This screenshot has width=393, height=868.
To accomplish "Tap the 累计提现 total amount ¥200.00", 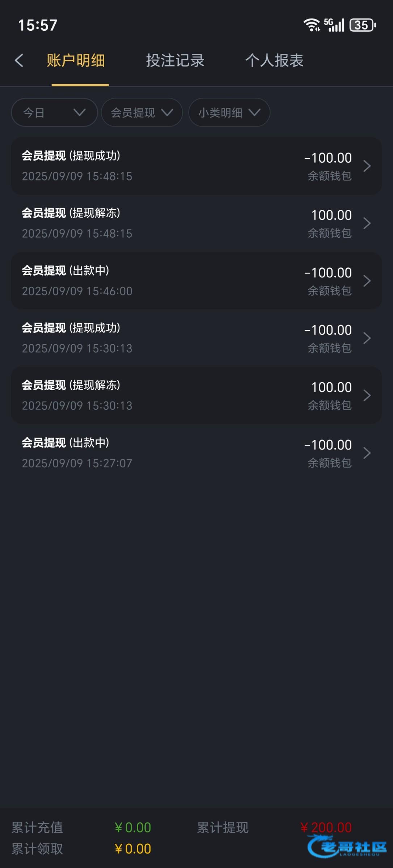I will [326, 827].
